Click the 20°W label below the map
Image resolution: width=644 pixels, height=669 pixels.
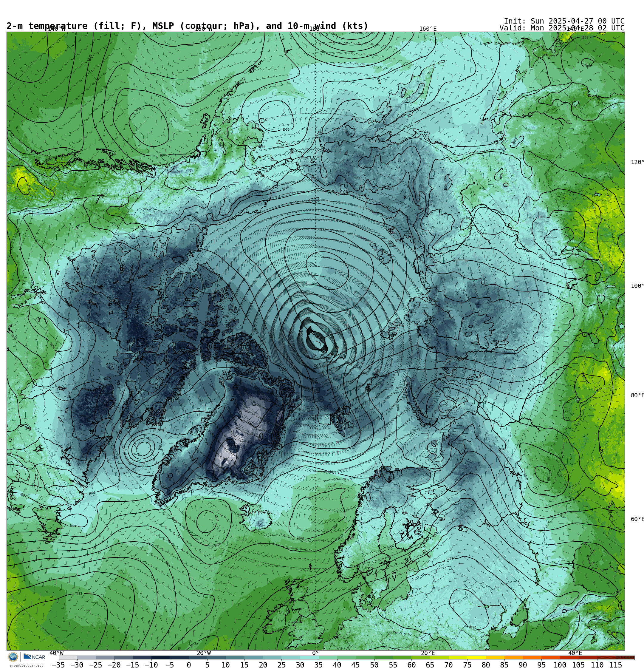[204, 653]
